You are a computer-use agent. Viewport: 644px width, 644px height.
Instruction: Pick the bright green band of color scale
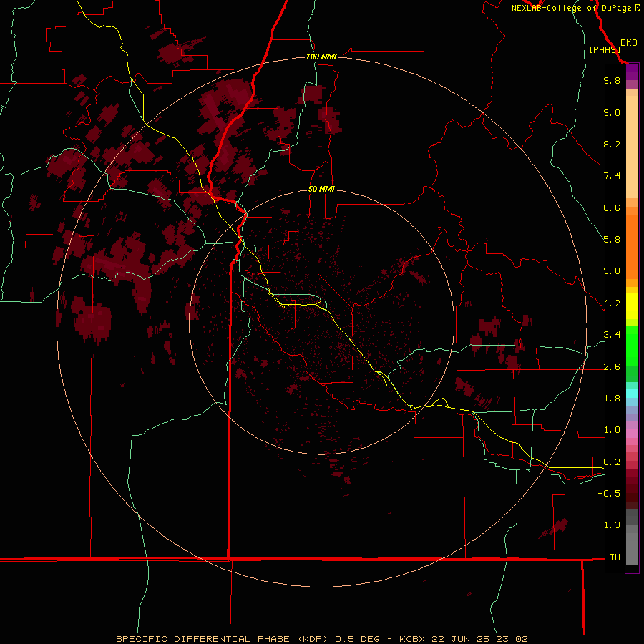pos(632,346)
